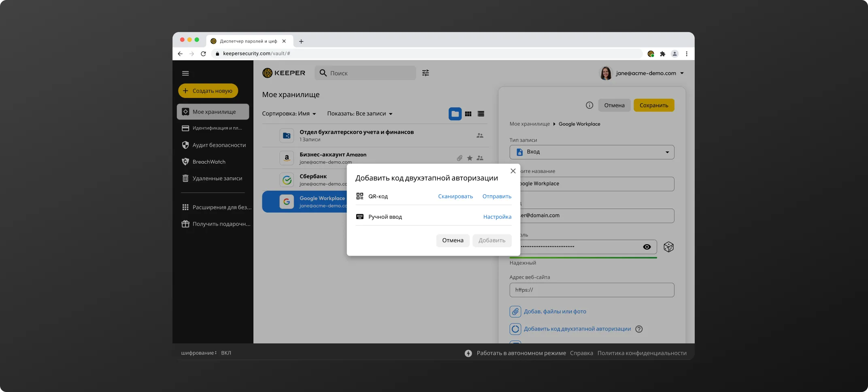Click Сохранить button in record panel

654,105
